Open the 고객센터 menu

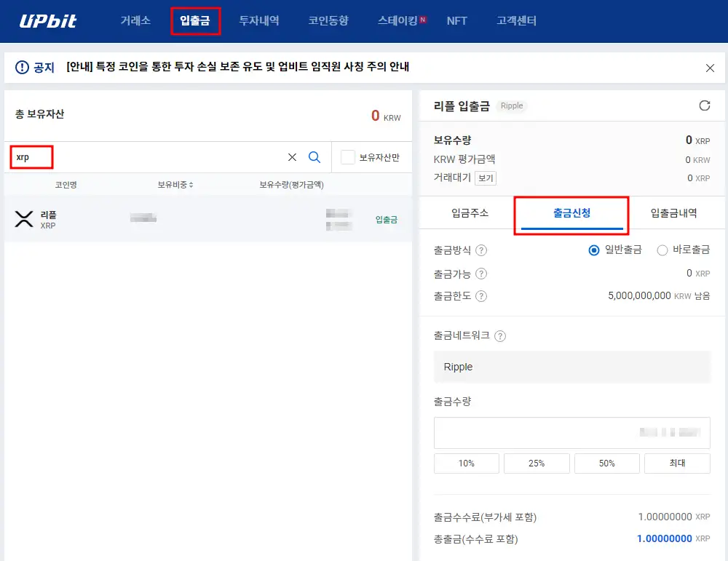point(516,20)
